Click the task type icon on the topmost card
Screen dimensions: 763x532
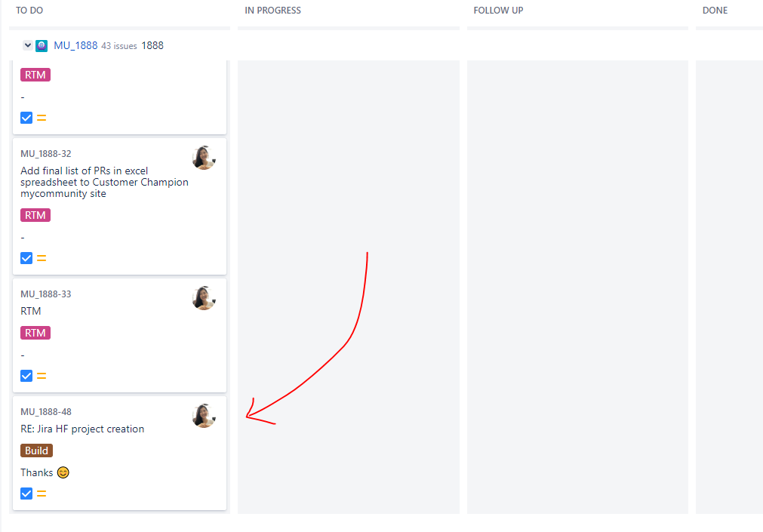tap(26, 118)
